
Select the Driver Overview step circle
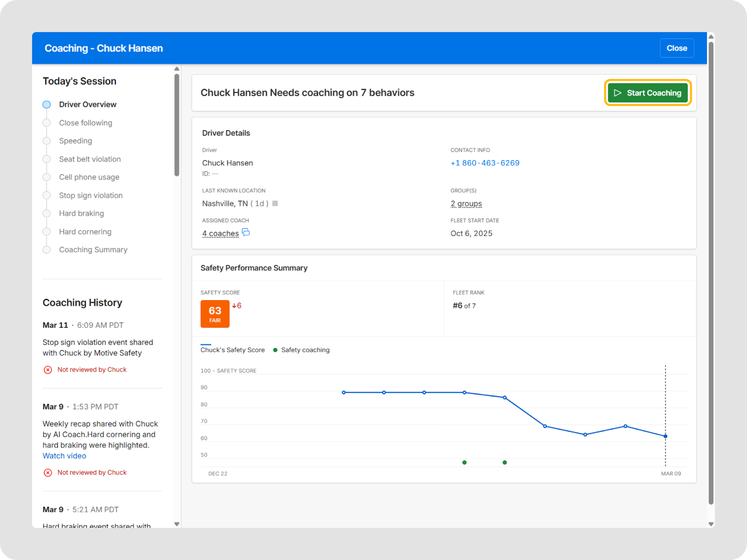pos(47,105)
